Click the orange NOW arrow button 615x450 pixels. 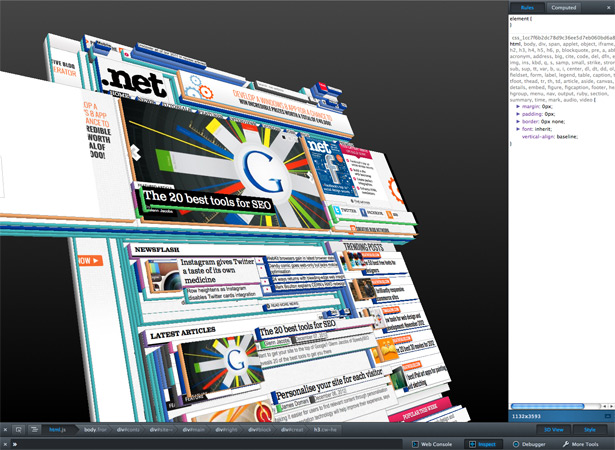click(x=90, y=261)
